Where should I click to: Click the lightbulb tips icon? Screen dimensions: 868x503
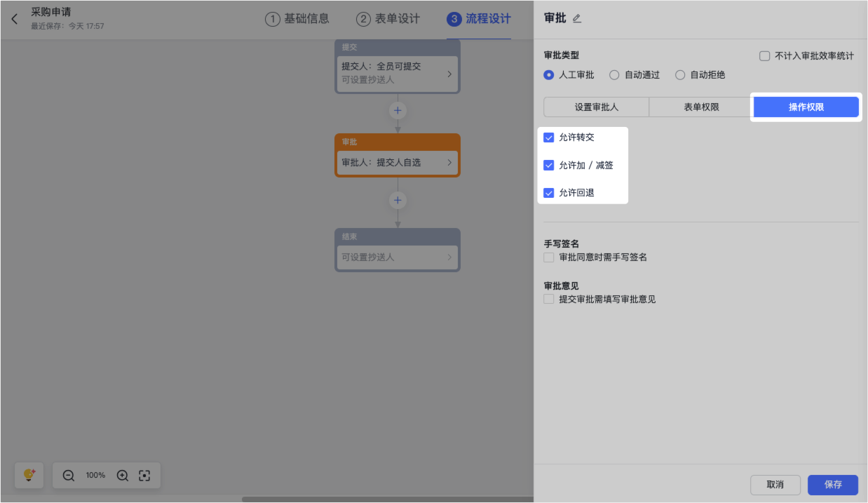pyautogui.click(x=29, y=475)
